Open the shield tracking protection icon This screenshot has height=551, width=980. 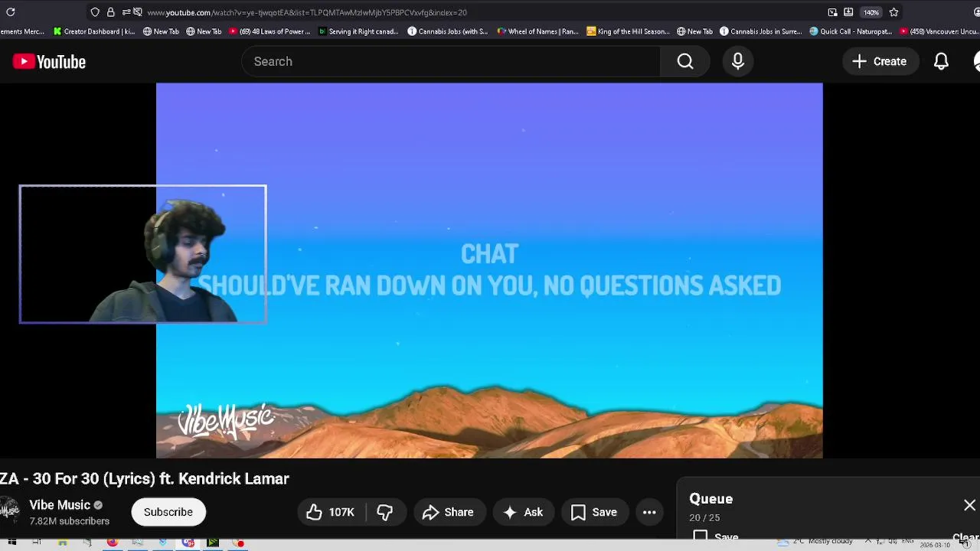point(95,12)
